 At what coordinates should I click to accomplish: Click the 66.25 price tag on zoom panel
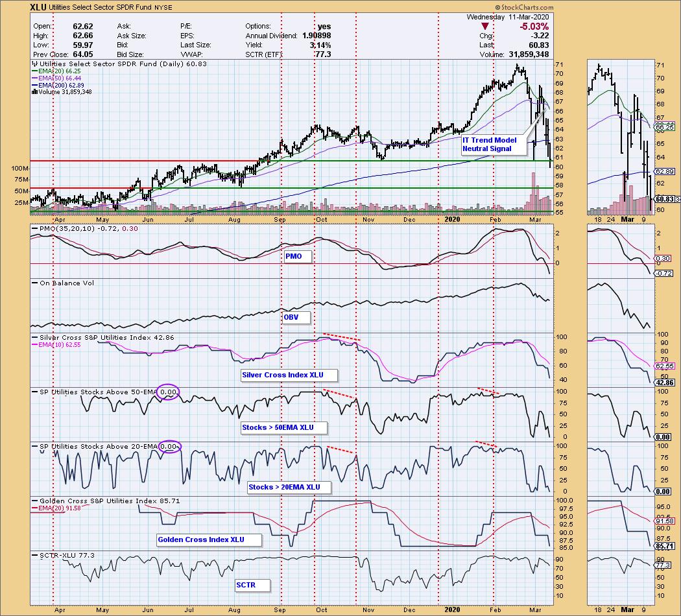pyautogui.click(x=665, y=127)
